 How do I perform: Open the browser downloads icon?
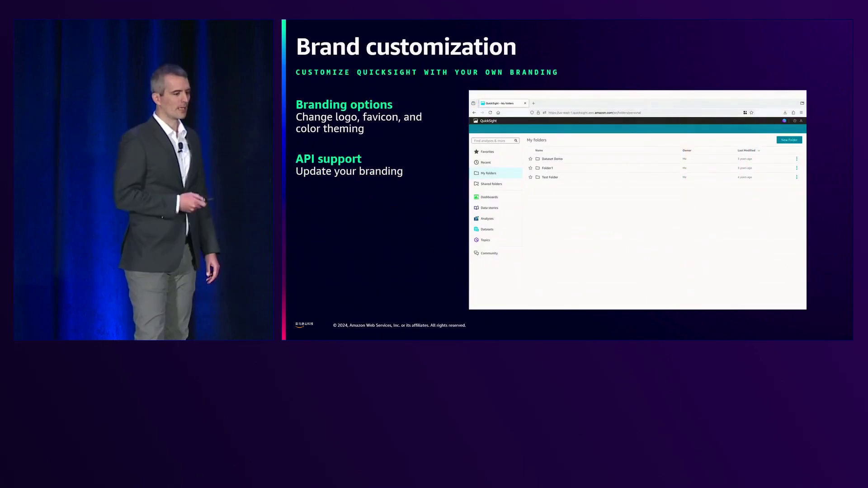pyautogui.click(x=785, y=113)
